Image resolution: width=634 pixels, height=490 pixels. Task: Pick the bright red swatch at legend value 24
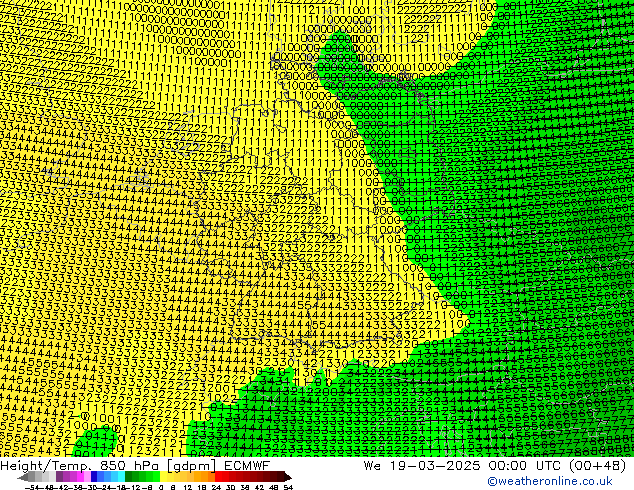pos(218,477)
